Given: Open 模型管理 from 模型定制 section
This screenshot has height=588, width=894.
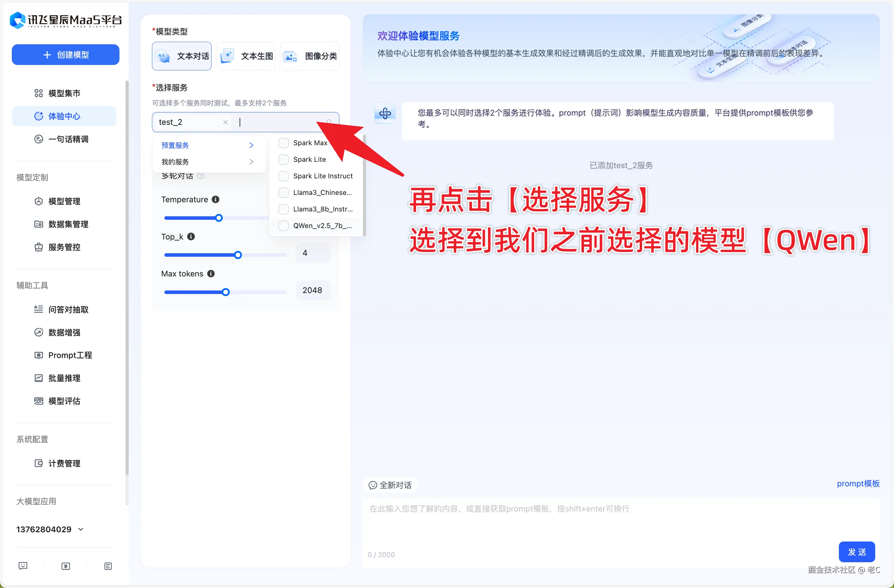Looking at the screenshot, I should pyautogui.click(x=64, y=201).
